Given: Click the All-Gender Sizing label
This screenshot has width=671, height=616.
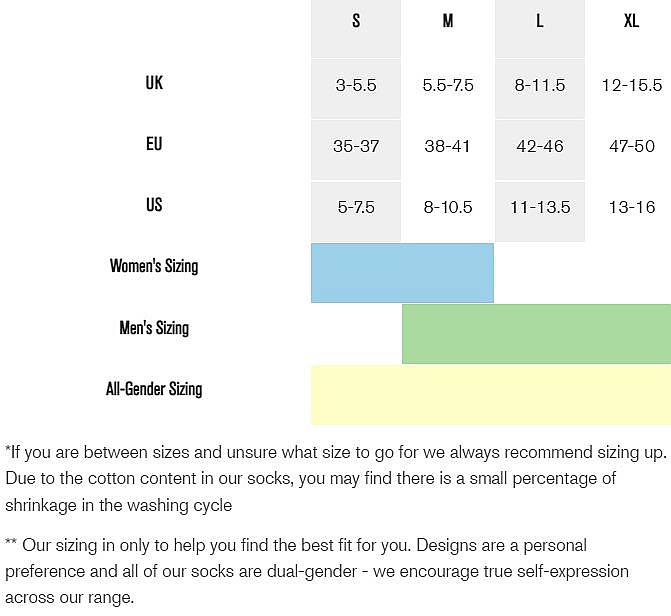Looking at the screenshot, I should (x=154, y=389).
